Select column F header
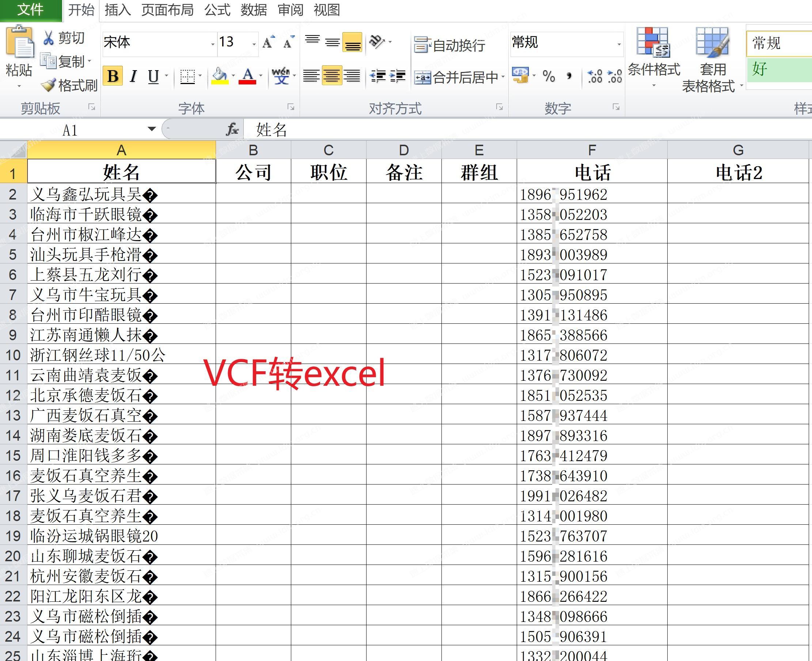This screenshot has height=661, width=812. (592, 150)
